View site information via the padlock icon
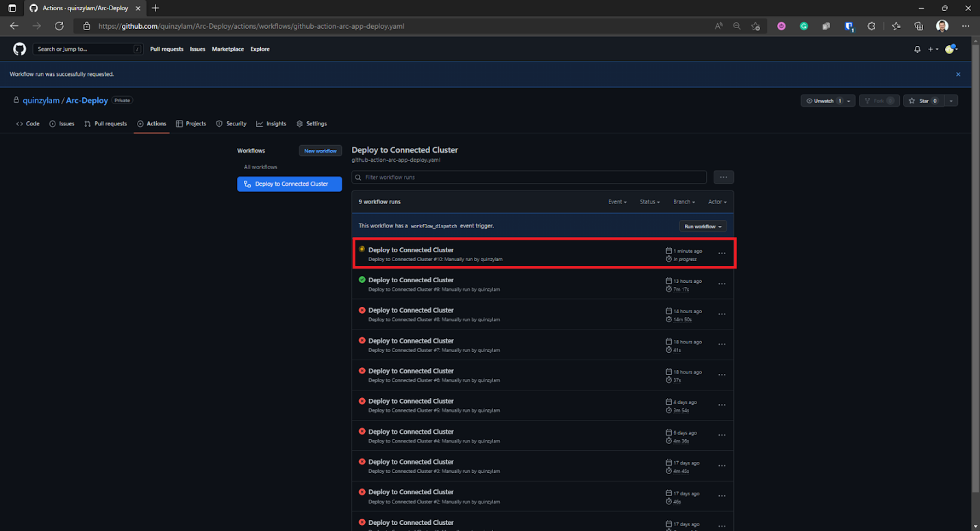Viewport: 980px width, 531px height. click(x=86, y=26)
